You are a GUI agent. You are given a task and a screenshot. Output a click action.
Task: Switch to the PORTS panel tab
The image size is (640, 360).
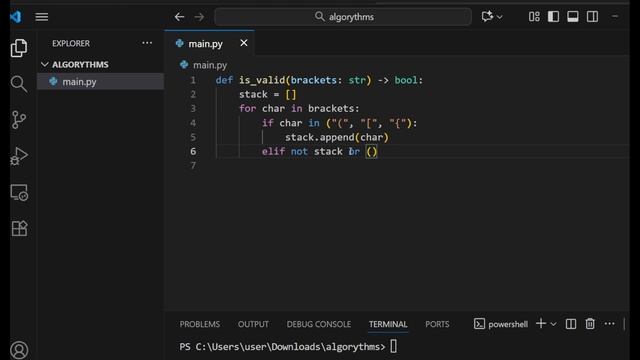(x=437, y=324)
